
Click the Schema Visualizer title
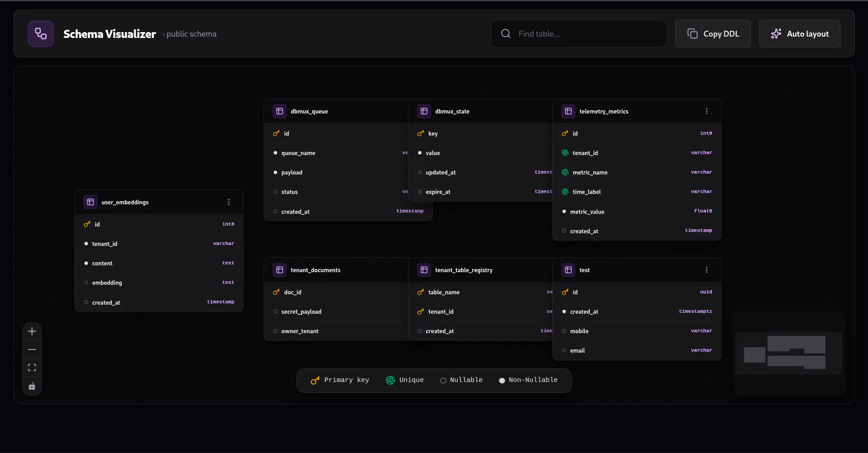pos(109,34)
